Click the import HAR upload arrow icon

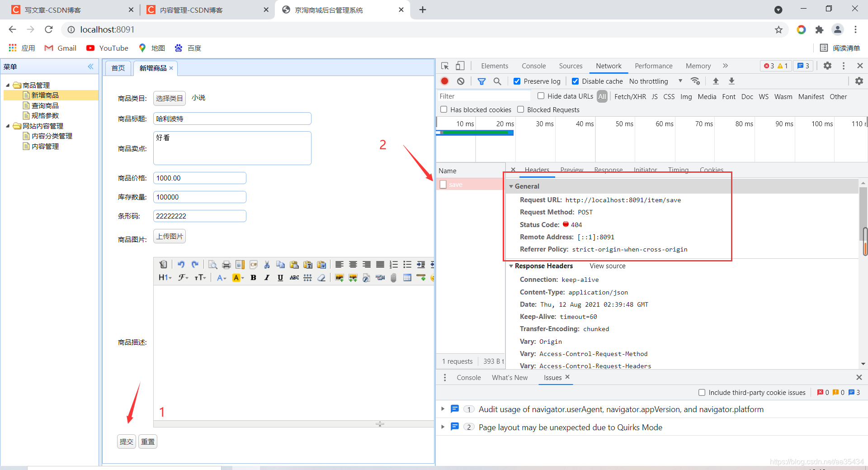(x=716, y=81)
